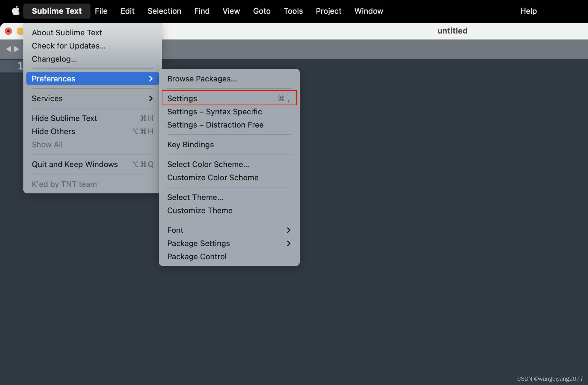Select Quit and Keep Windows
The image size is (588, 385).
pos(93,164)
